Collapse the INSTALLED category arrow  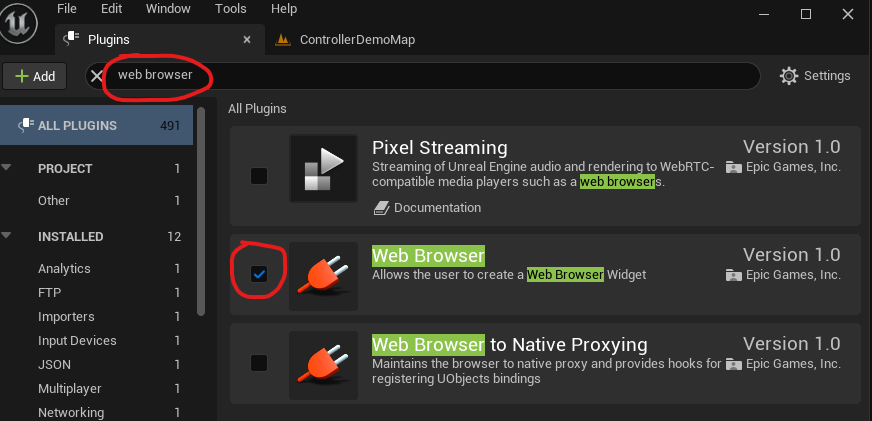click(8, 237)
